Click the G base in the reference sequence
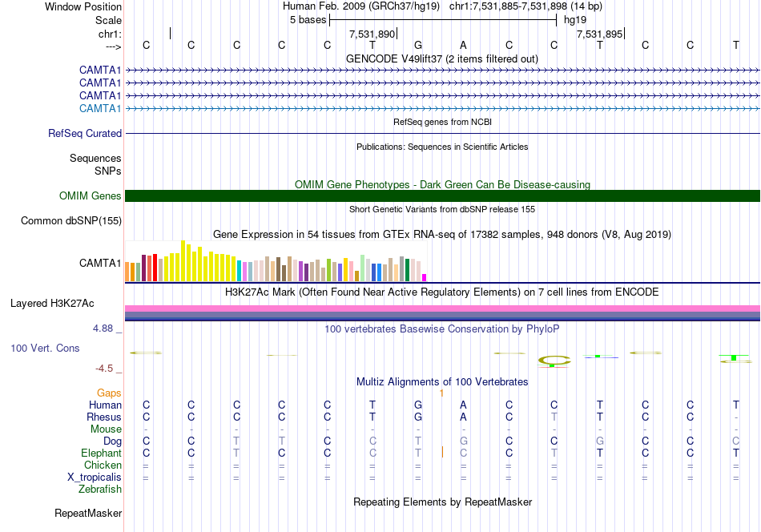This screenshot has width=761, height=532. [418, 45]
